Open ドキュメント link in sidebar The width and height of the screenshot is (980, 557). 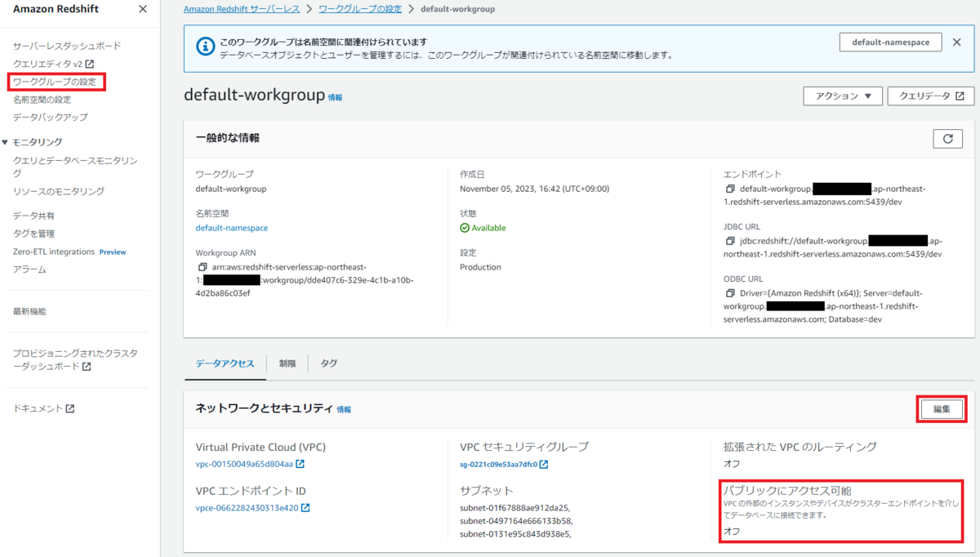tap(38, 408)
